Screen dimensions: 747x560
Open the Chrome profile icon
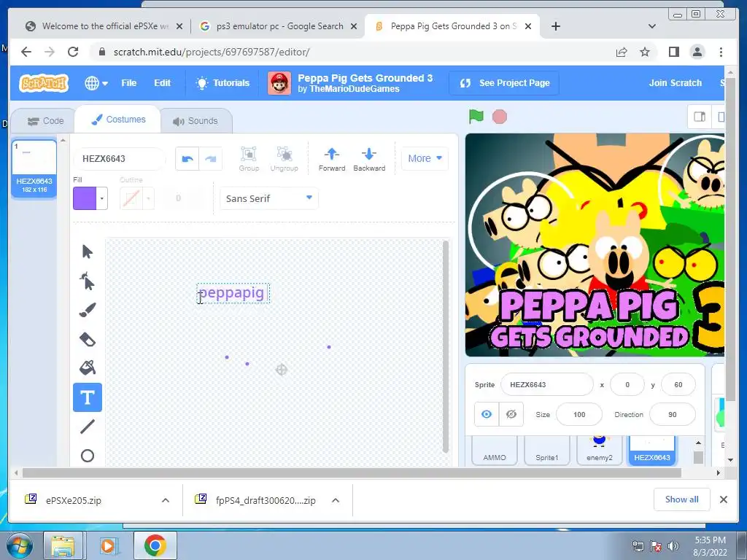(x=697, y=52)
